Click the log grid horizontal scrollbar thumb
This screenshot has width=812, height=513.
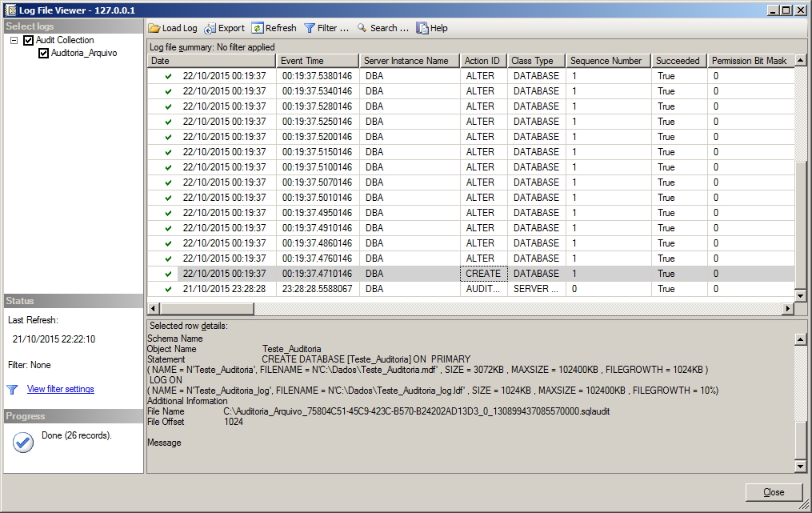pyautogui.click(x=207, y=308)
